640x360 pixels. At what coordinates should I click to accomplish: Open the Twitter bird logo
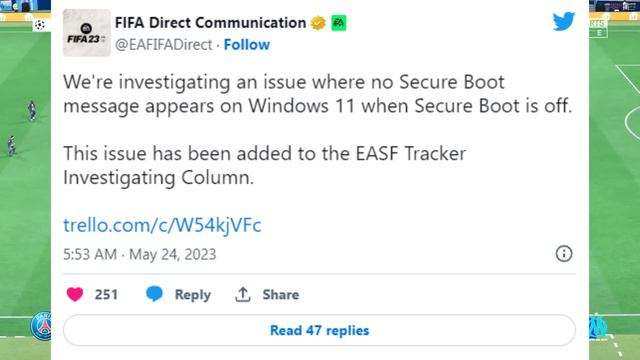click(564, 22)
